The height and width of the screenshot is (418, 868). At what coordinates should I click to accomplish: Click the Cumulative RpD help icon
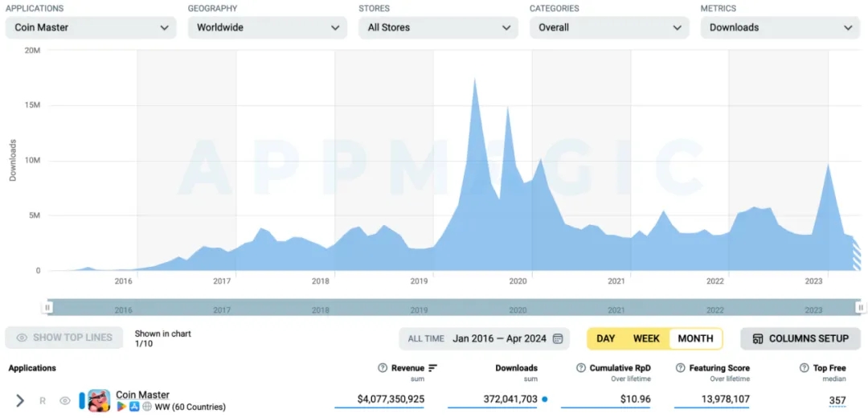coord(582,368)
